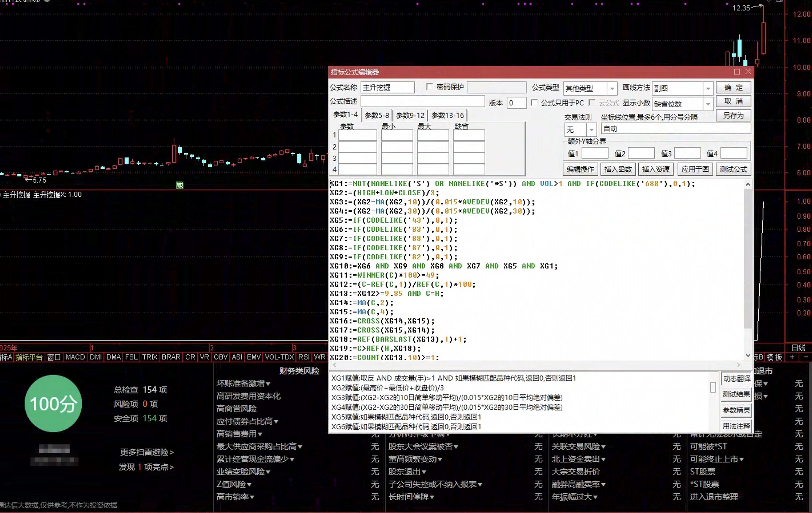Viewport: 812px width, 513px height.
Task: Show the 用法注释 usage notes
Action: point(736,426)
